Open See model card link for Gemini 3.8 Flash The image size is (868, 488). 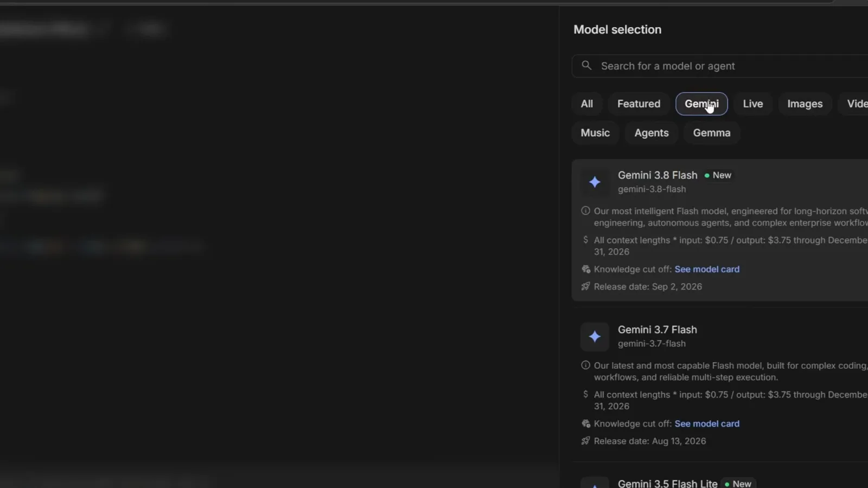[707, 269]
